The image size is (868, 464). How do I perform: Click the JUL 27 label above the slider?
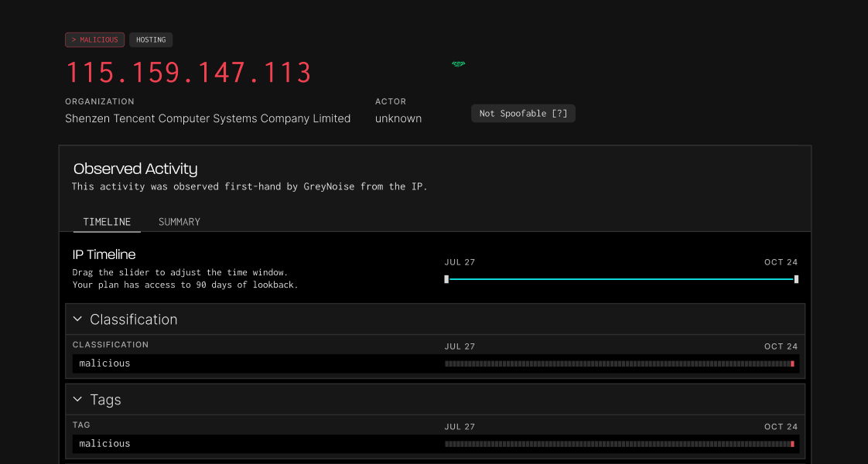(x=460, y=262)
